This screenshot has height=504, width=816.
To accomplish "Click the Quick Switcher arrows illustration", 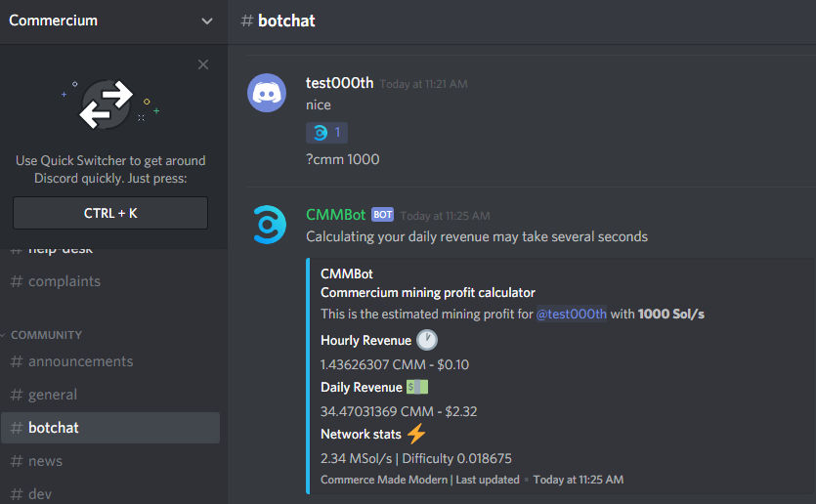I will [x=107, y=105].
